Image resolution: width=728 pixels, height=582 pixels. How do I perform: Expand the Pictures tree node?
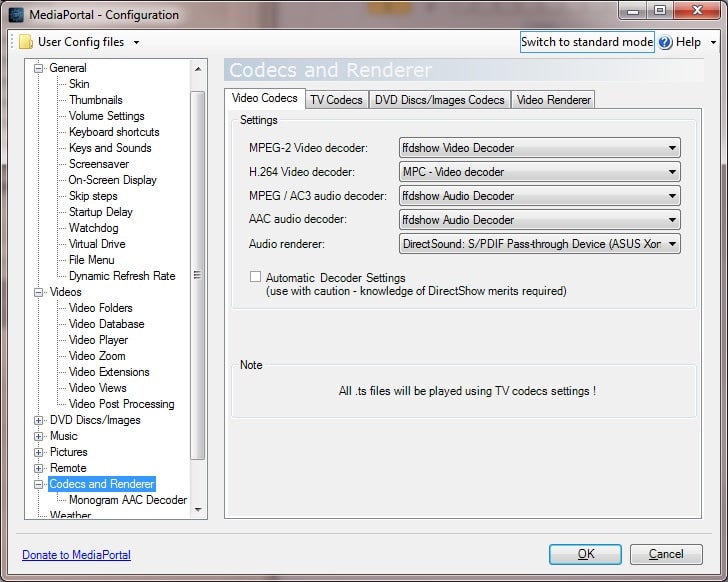click(39, 453)
